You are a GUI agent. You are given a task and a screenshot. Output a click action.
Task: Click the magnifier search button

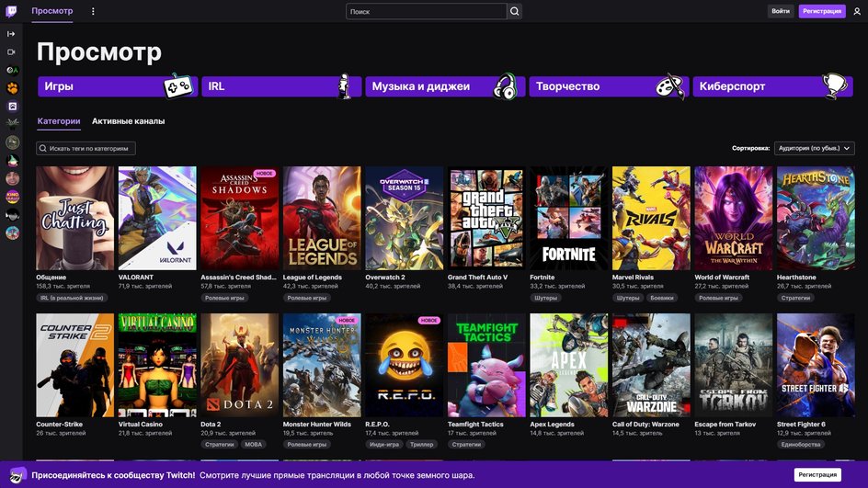coord(514,11)
